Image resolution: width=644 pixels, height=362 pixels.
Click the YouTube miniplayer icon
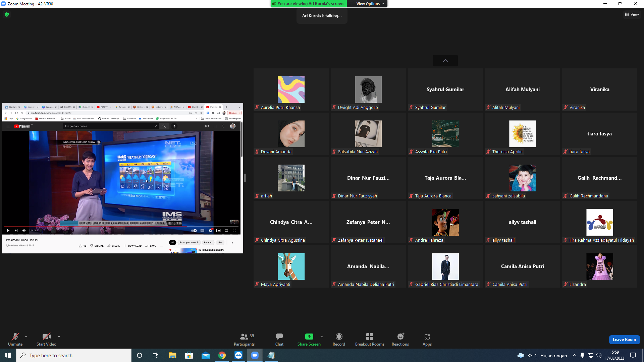coord(218,230)
